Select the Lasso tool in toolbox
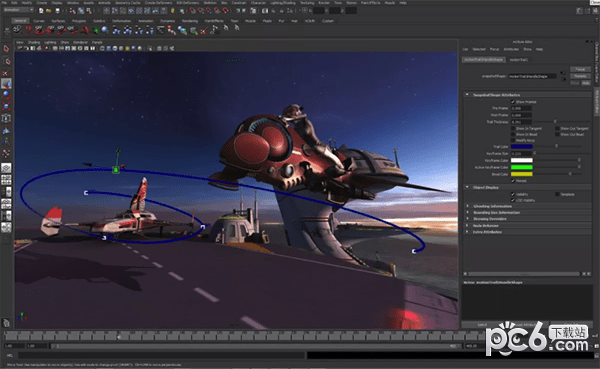This screenshot has height=369, width=600. click(6, 61)
